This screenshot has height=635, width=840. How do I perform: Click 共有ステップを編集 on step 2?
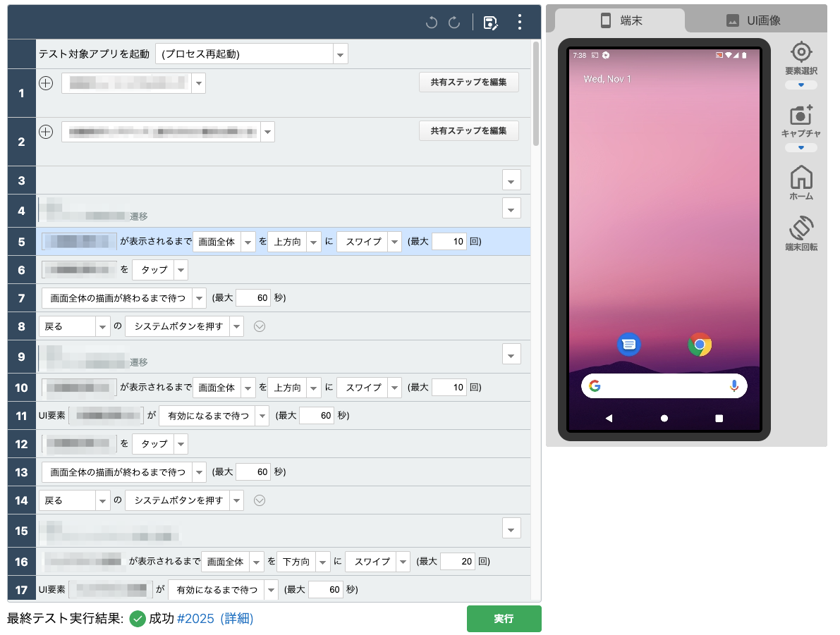point(468,131)
